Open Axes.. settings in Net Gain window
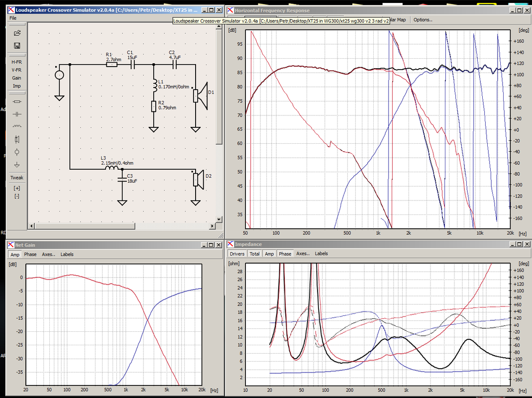Viewport: 532px width, 398px height. click(x=48, y=255)
